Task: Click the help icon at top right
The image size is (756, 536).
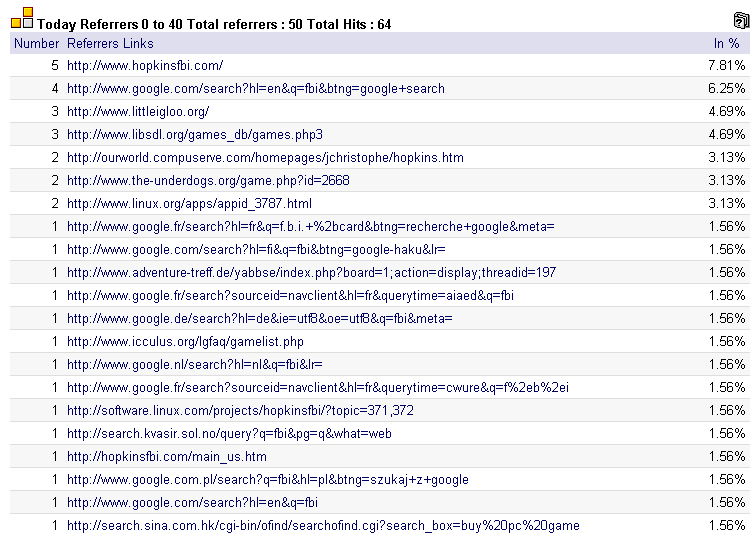Action: point(741,20)
